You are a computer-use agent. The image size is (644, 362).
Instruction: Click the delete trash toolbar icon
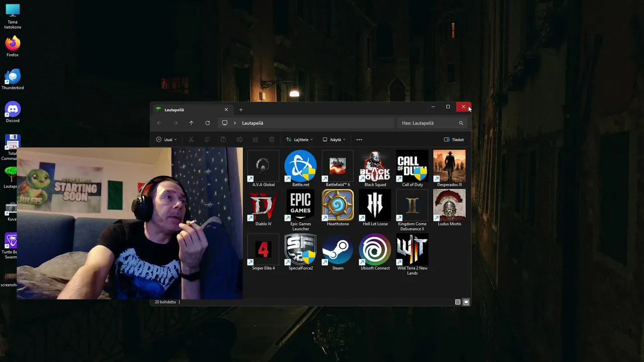tap(272, 140)
